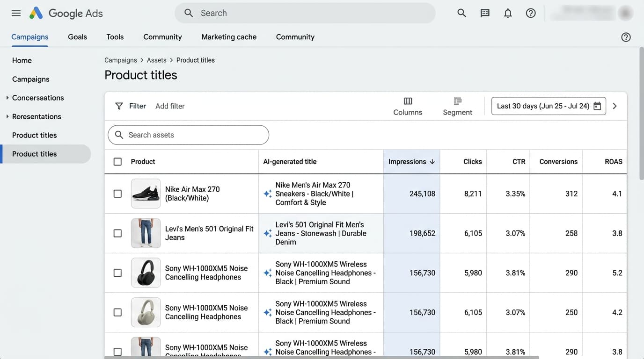Click the 8,211 clicks value

pos(473,194)
